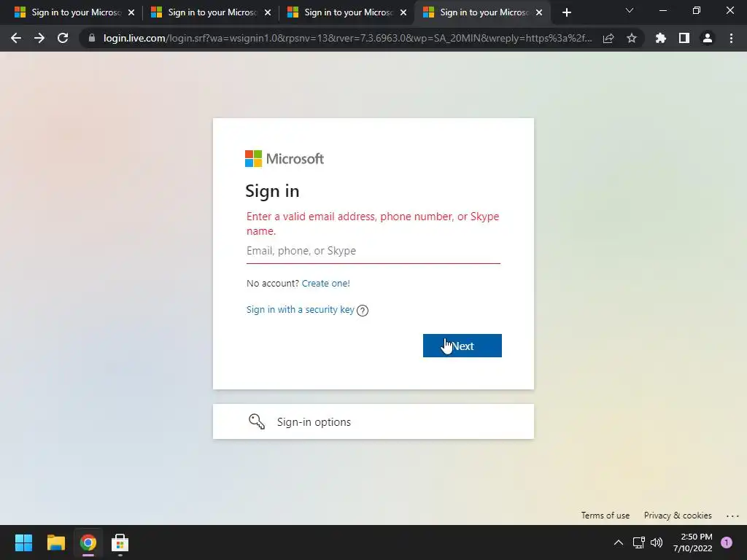Open network status tray icon
Image resolution: width=747 pixels, height=560 pixels.
pos(639,542)
